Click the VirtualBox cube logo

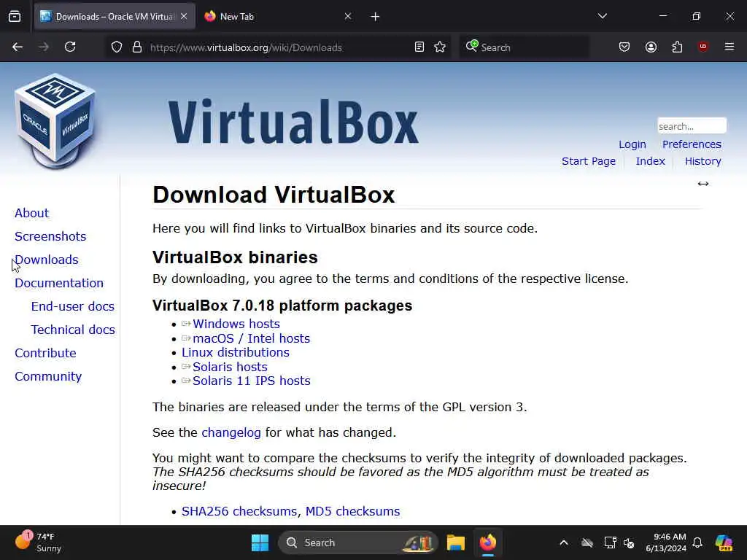[x=55, y=121]
